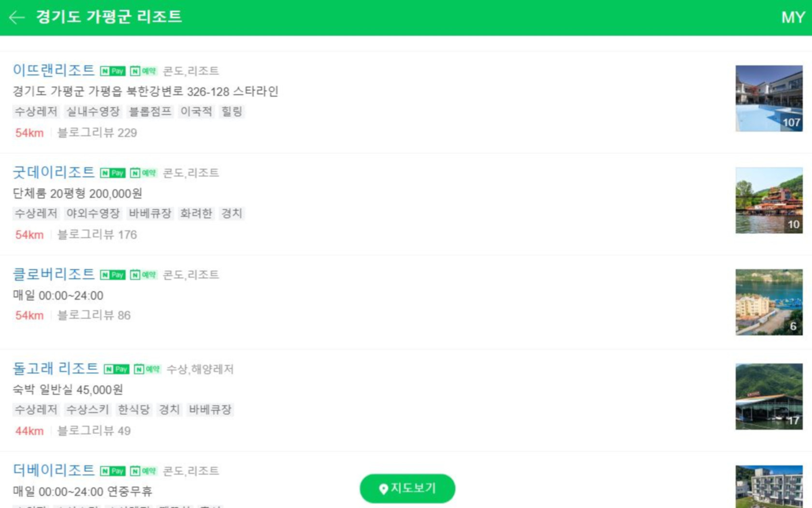Open the 클로버리조트 listing
This screenshot has width=812, height=508.
(x=54, y=274)
